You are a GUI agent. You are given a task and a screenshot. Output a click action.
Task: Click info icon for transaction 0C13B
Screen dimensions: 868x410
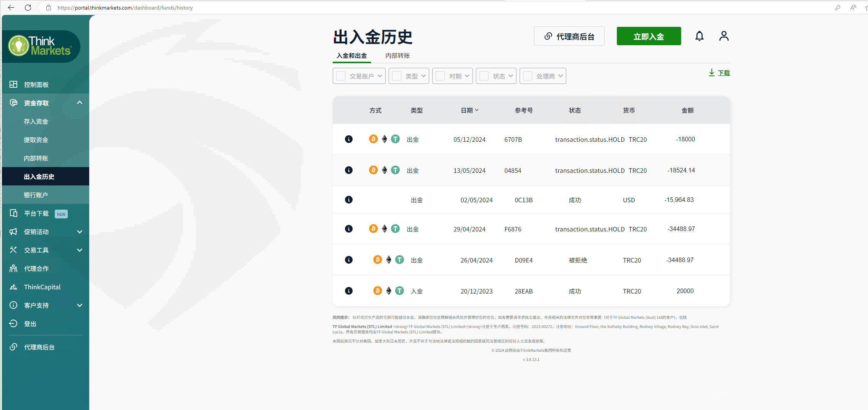[x=348, y=200]
